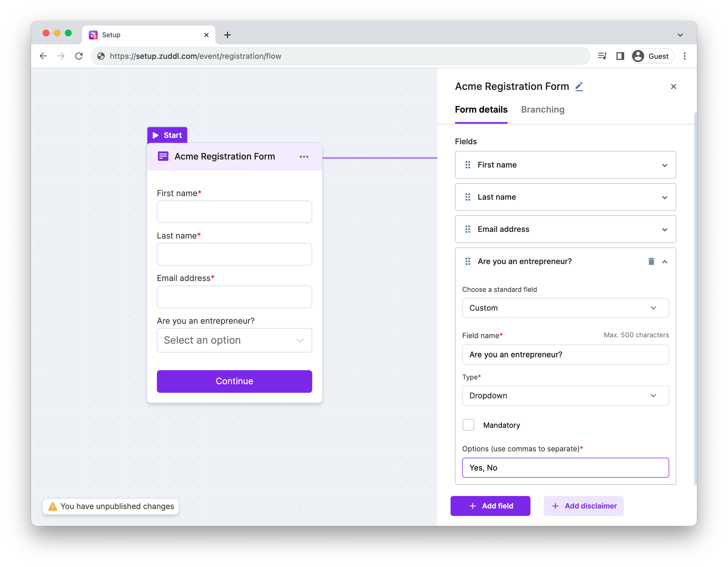
Task: Close the Acme Registration Form side panel
Action: (673, 87)
